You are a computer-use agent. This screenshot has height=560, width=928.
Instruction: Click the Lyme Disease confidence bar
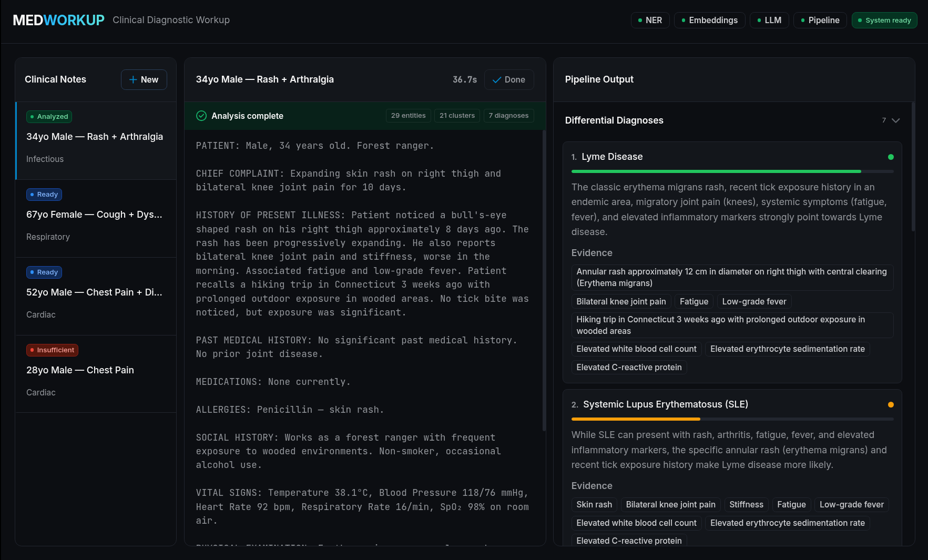point(732,171)
